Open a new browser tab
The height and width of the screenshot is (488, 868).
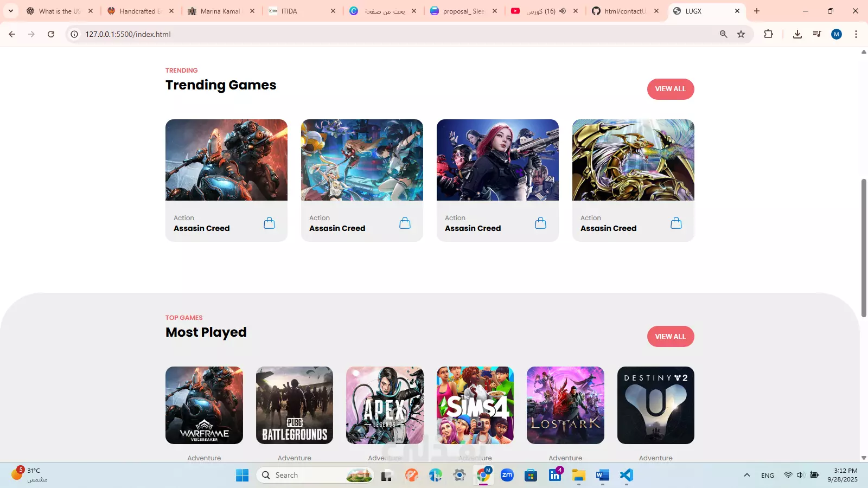(x=757, y=11)
